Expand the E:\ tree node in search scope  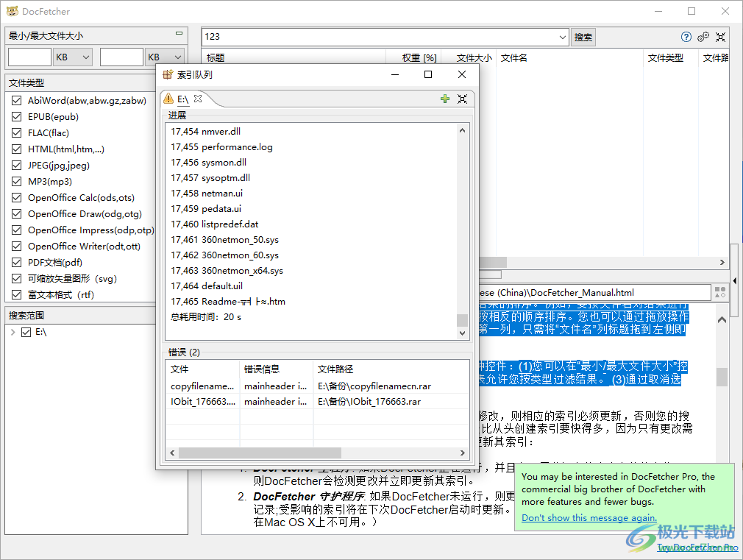[13, 332]
